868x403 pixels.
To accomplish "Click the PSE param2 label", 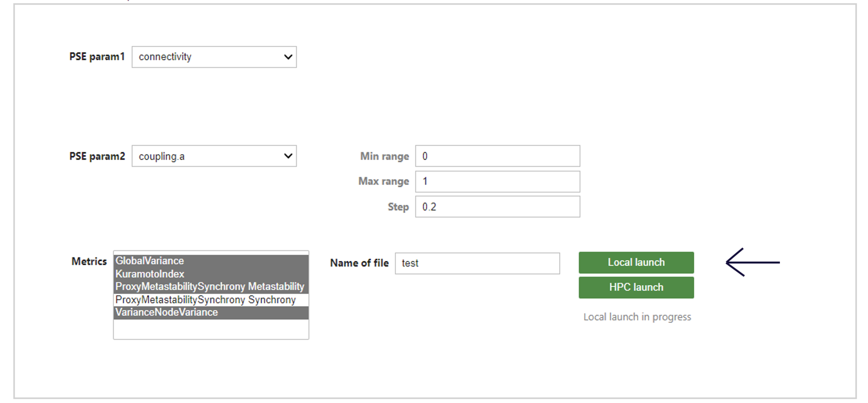I will click(97, 157).
